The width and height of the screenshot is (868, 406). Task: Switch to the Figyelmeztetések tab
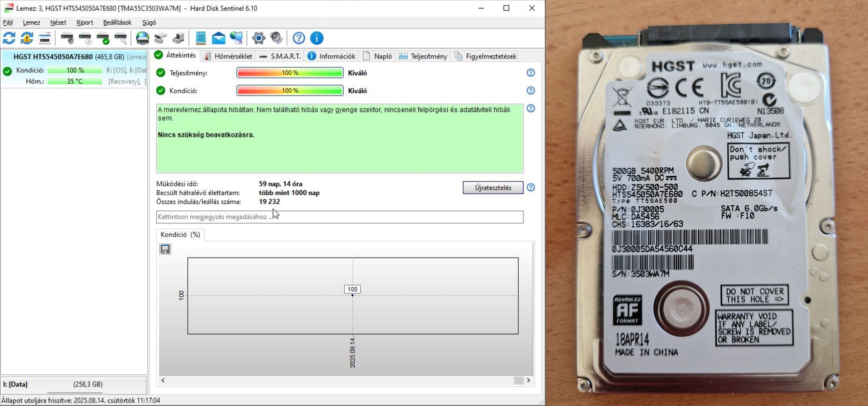point(486,56)
